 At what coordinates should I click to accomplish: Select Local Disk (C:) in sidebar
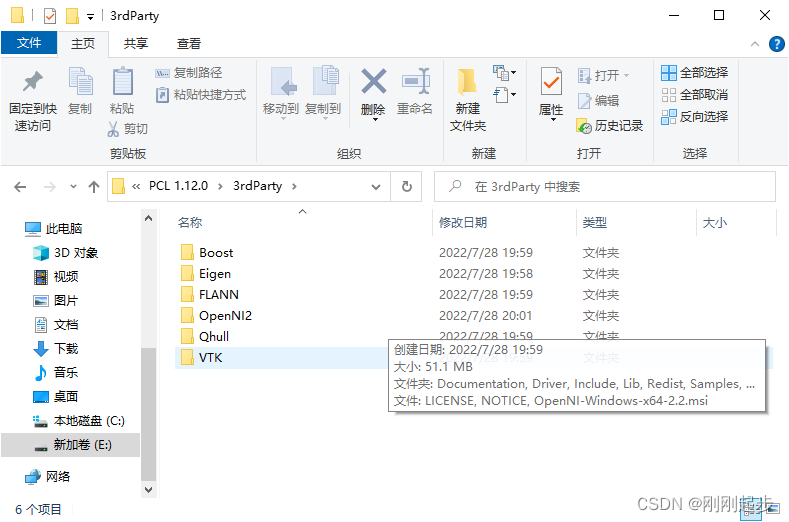[78, 421]
